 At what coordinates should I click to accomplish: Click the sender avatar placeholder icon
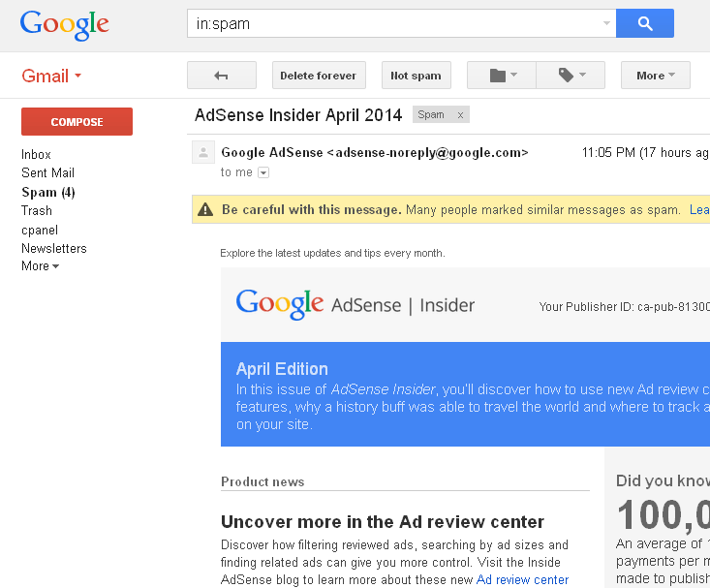[x=203, y=152]
